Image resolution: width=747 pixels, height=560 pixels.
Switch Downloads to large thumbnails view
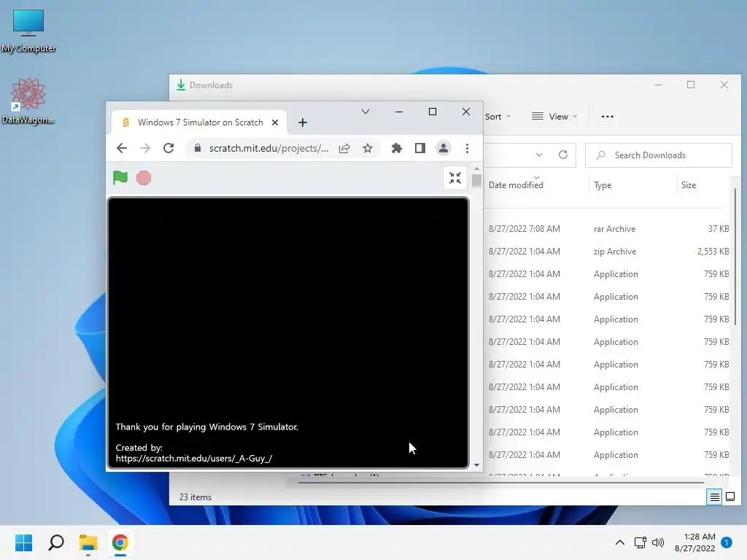point(729,497)
